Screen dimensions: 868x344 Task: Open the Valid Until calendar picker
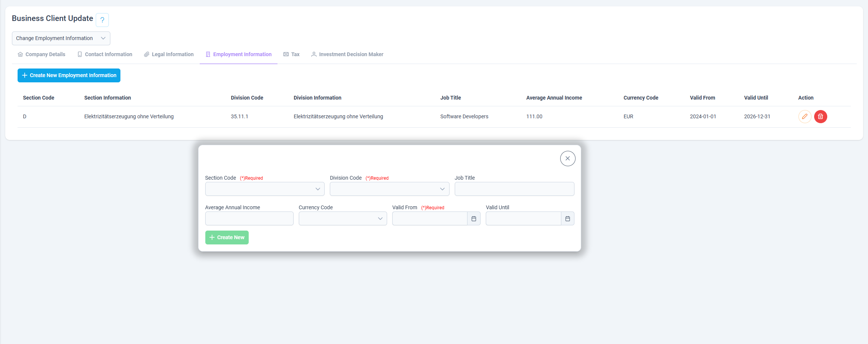[x=568, y=219]
